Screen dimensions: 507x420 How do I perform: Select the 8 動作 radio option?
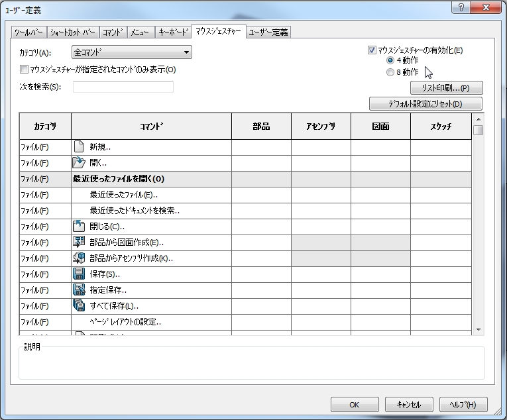tap(390, 73)
